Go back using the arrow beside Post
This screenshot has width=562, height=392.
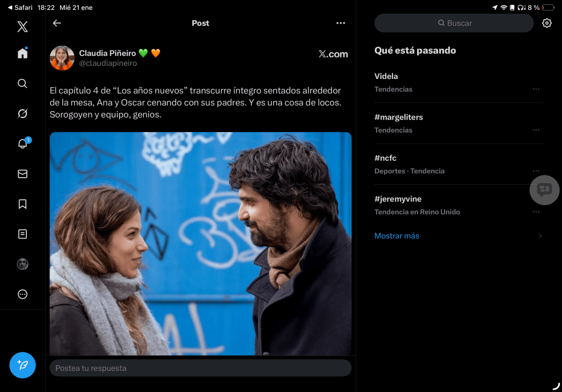tap(57, 23)
